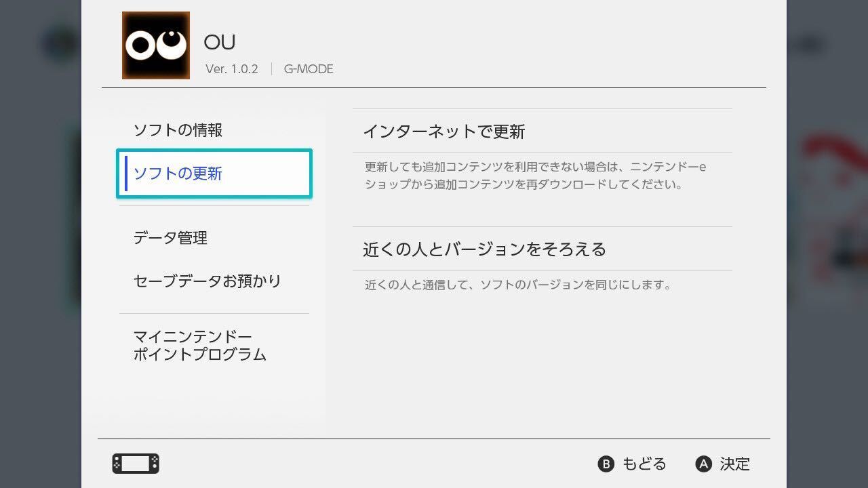The width and height of the screenshot is (868, 488).
Task: Click the eShop re-download description text
Action: tap(536, 176)
